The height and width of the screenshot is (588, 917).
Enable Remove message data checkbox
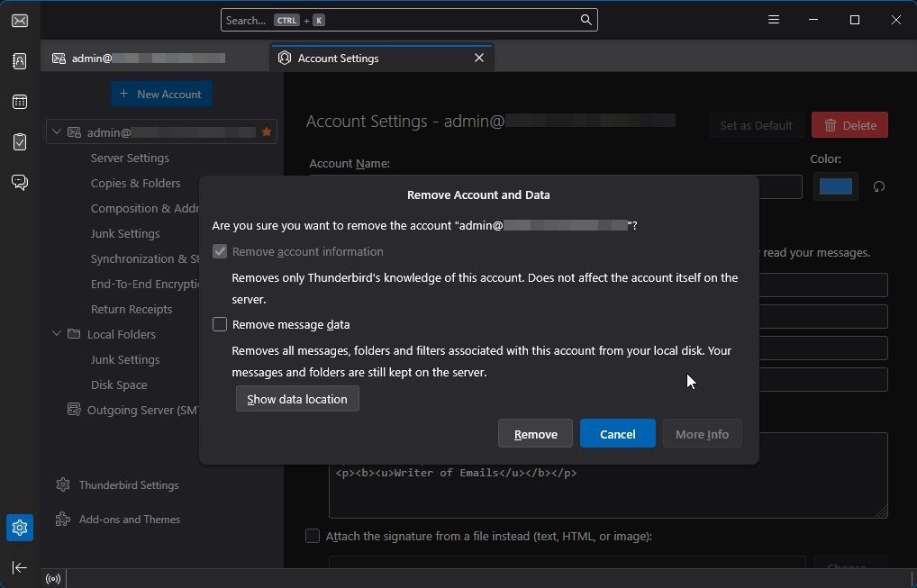pyautogui.click(x=220, y=324)
